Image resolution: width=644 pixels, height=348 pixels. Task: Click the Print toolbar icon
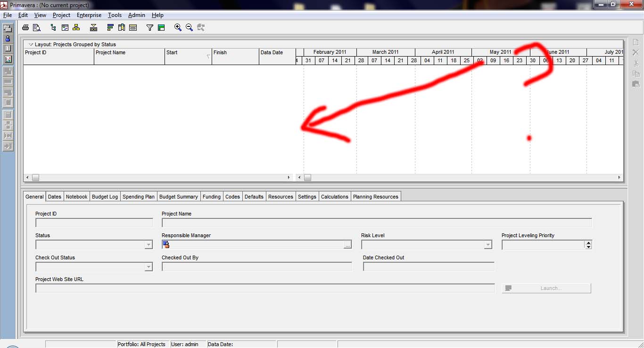pyautogui.click(x=25, y=28)
